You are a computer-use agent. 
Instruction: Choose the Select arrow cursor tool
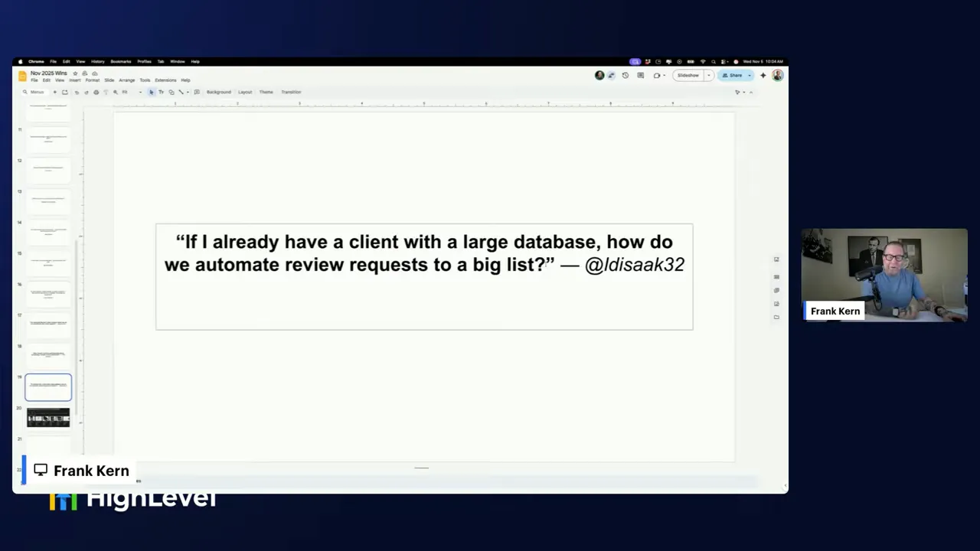[152, 92]
